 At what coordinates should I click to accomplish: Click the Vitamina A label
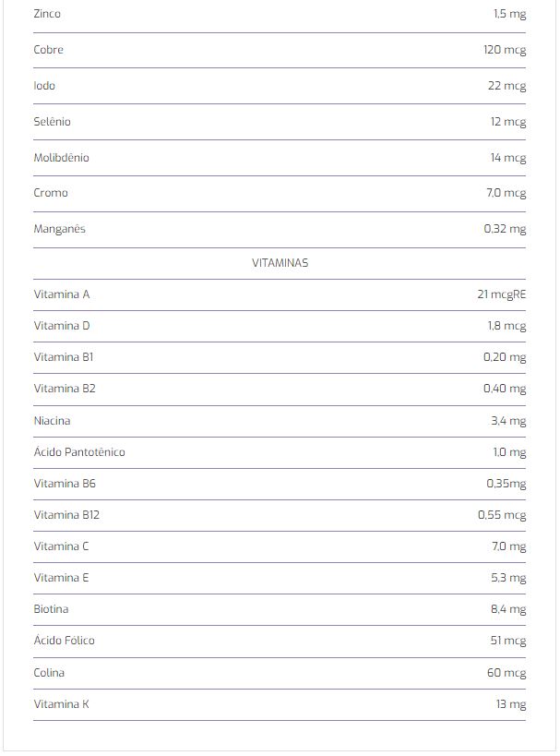[62, 294]
